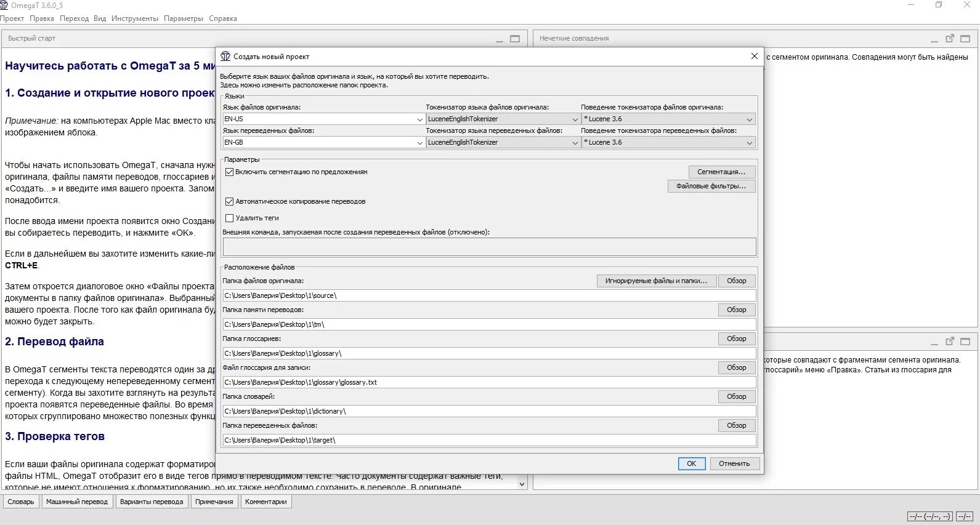Image resolution: width=980 pixels, height=525 pixels.
Task: Click the OmegaT icon in the Создать новый проект dialog
Action: (x=225, y=56)
